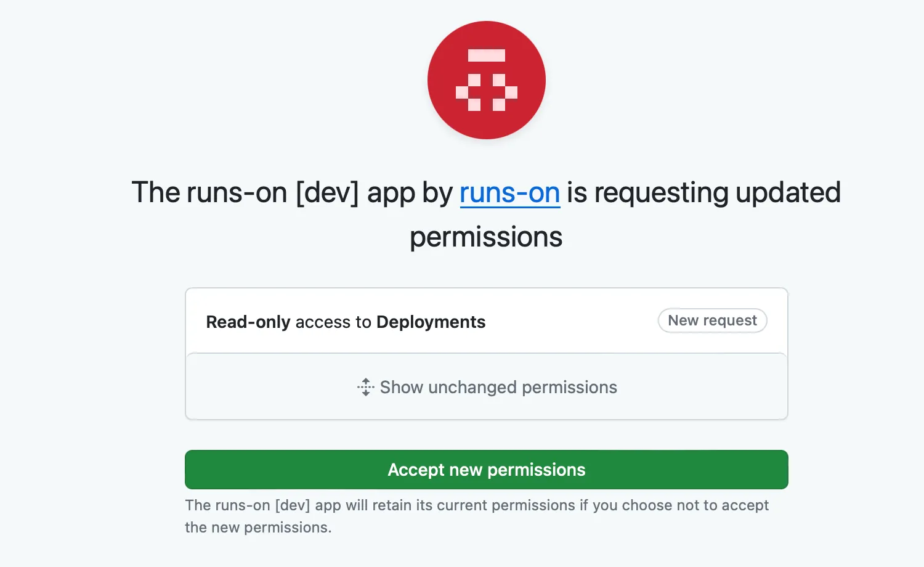
Task: Click the green Accept new permissions bar
Action: coord(486,470)
